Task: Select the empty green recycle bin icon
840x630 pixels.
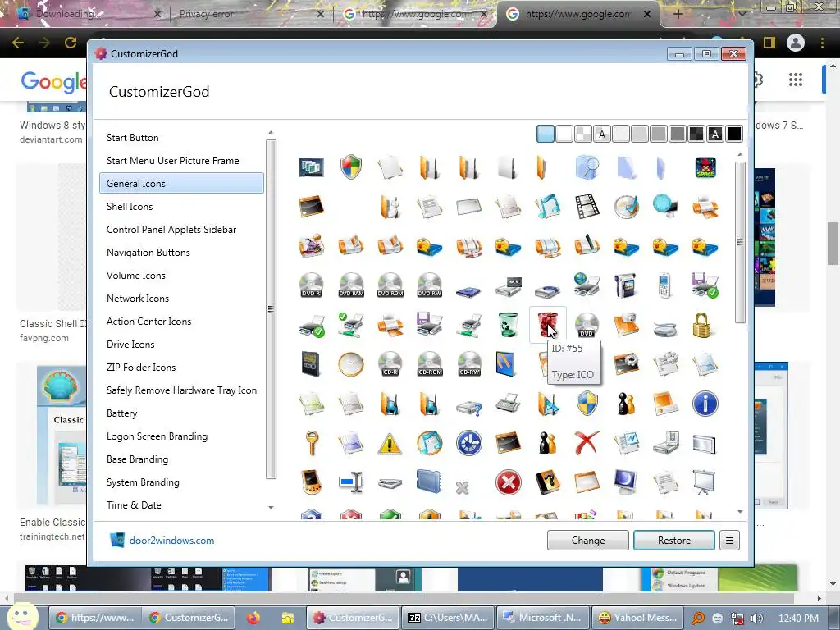Action: tap(508, 325)
